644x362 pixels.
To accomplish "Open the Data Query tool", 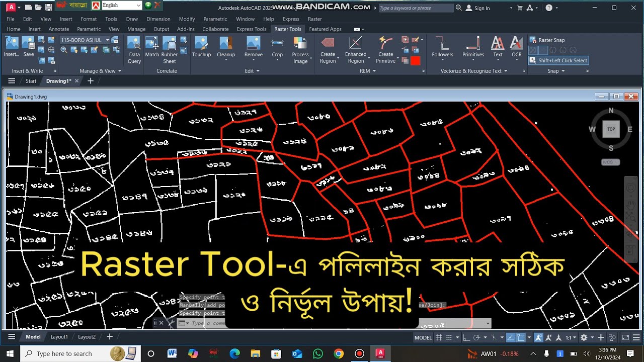I will 134,50.
